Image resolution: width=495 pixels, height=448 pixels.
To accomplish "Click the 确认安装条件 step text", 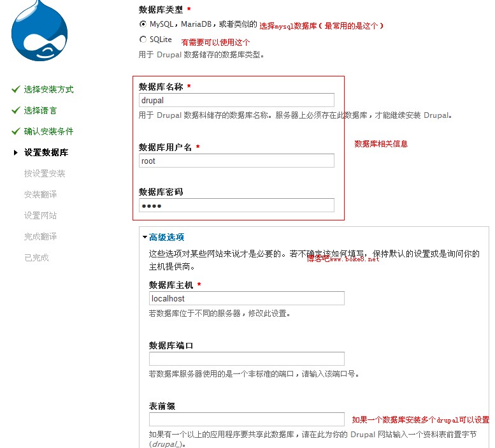I will [x=48, y=131].
